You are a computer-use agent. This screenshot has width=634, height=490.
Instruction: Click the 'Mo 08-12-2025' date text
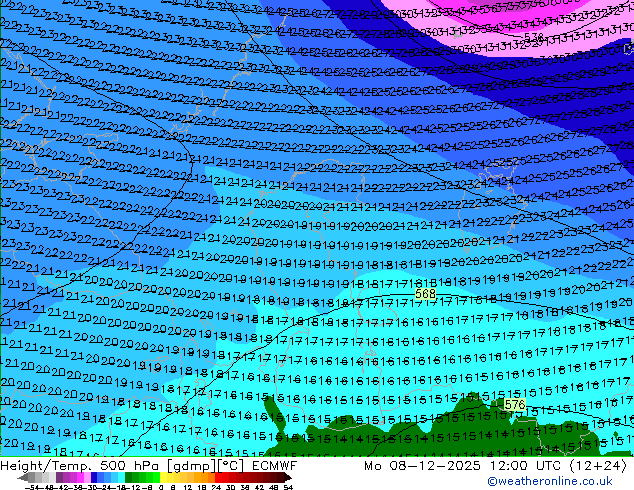(x=424, y=466)
